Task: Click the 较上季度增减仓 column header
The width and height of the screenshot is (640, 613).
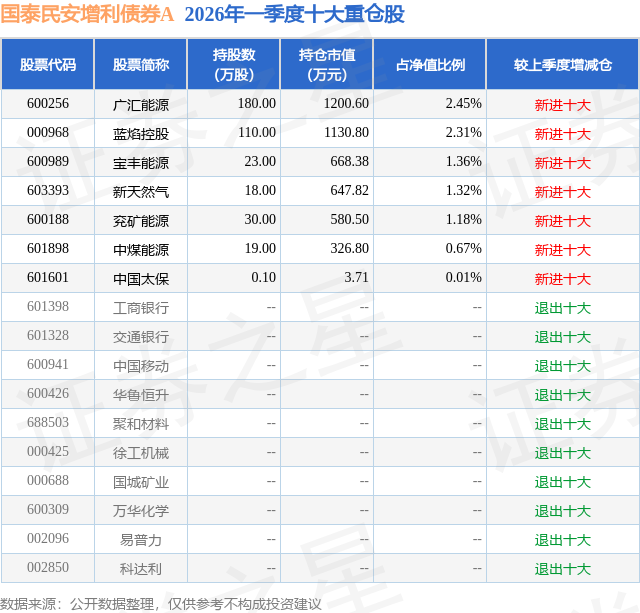Action: (562, 64)
